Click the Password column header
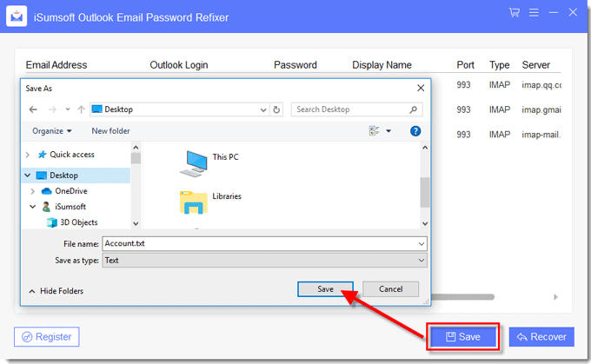 pos(295,65)
